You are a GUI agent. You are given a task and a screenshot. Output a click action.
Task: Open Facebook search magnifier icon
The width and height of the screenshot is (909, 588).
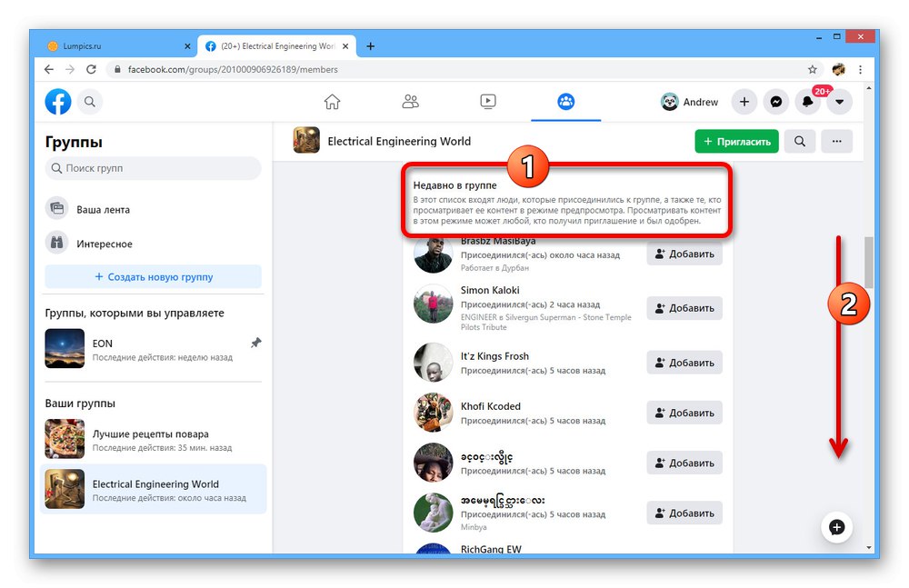pyautogui.click(x=90, y=102)
